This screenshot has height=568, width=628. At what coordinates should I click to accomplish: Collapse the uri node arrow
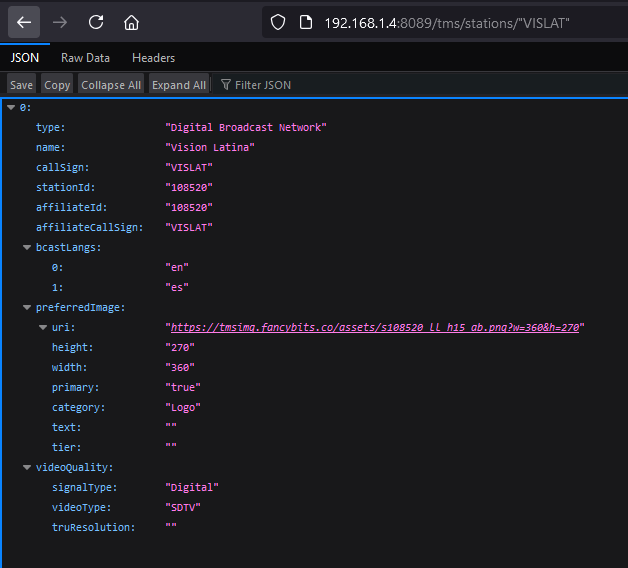(42, 327)
